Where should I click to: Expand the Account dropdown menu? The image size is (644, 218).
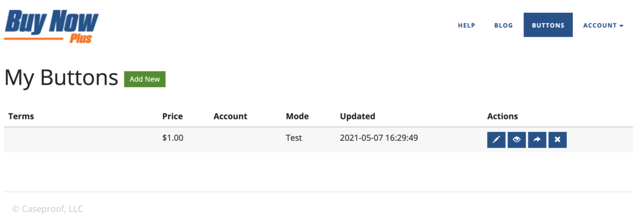tap(603, 25)
